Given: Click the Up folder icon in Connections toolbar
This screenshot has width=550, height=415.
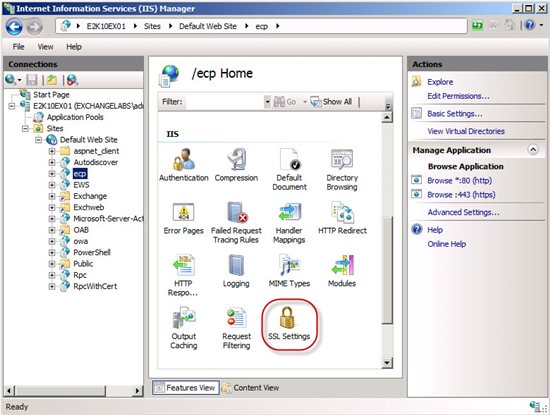Looking at the screenshot, I should pos(52,80).
